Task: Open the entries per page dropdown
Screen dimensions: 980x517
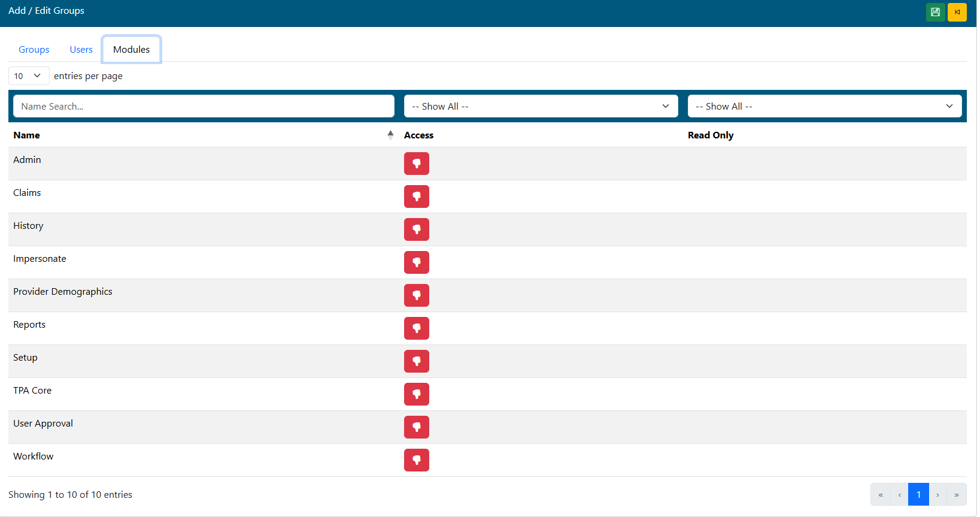Action: point(28,76)
